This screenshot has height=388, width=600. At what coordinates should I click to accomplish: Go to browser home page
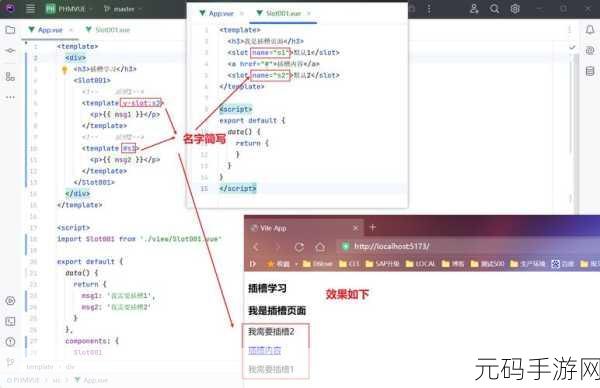pos(320,247)
